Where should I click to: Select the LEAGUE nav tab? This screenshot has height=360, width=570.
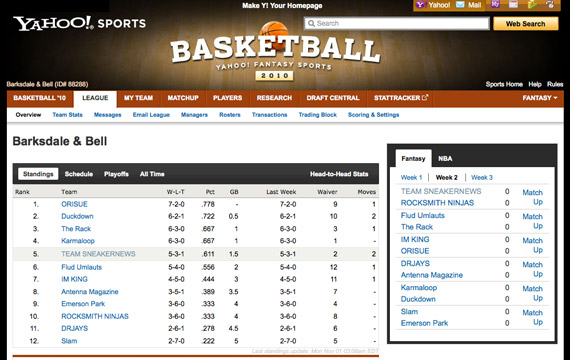tap(95, 98)
